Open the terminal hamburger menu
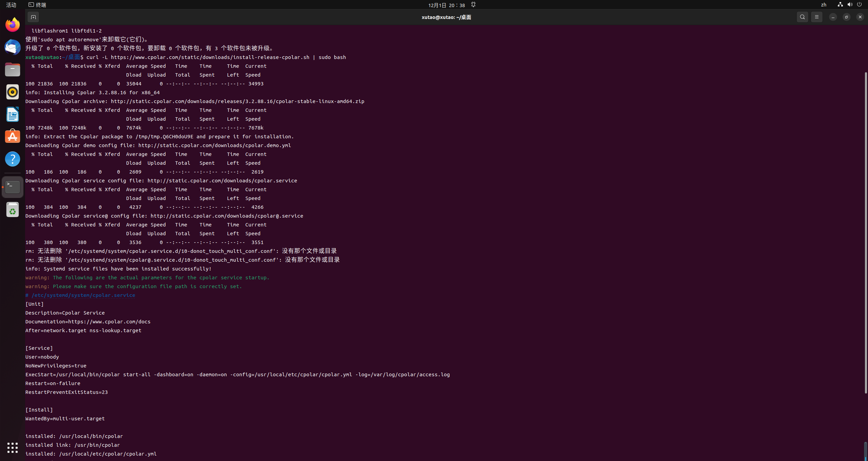Screen dimensions: 868x461 (816, 17)
